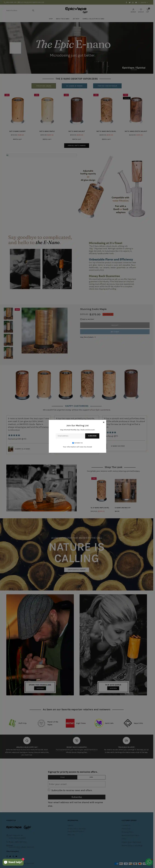
Task: Click the Twitter icon in top bar
Action: pos(130,2)
